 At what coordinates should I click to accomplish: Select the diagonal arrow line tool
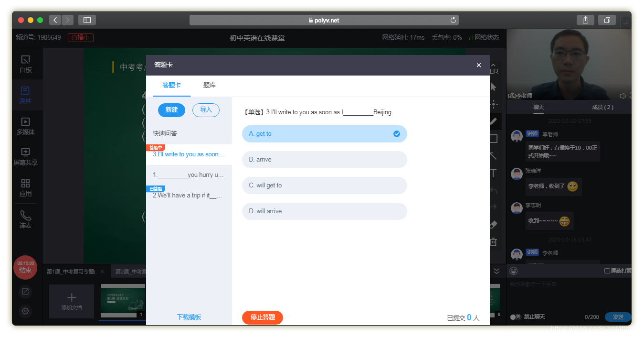tap(494, 156)
